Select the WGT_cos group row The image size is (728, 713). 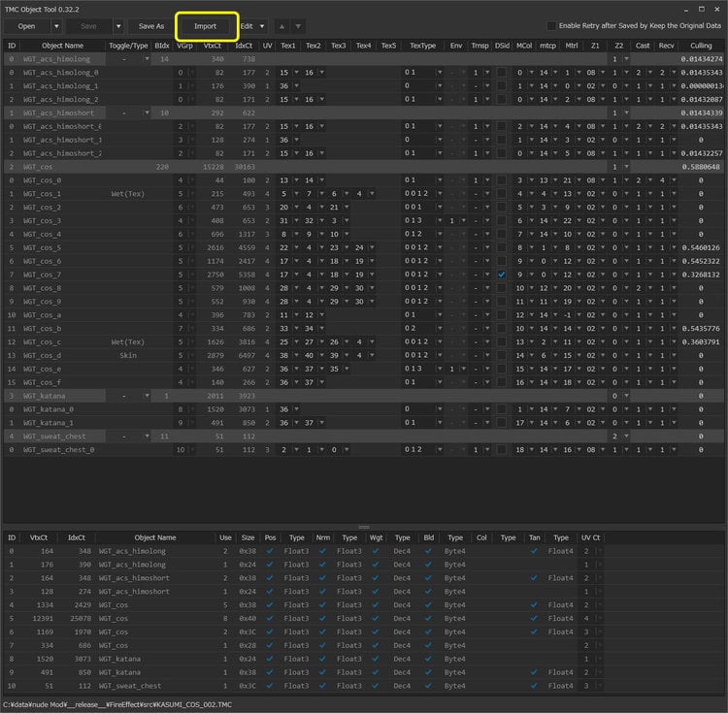click(x=364, y=167)
